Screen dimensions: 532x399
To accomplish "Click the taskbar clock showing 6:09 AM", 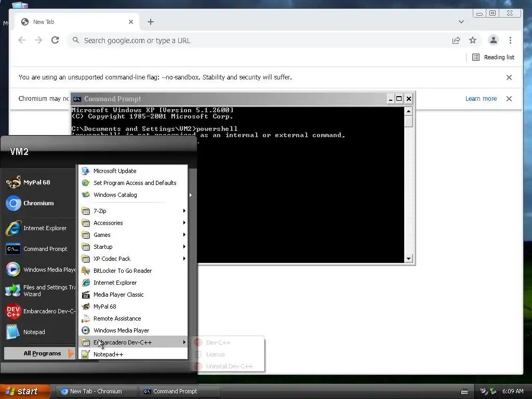I will pyautogui.click(x=513, y=391).
